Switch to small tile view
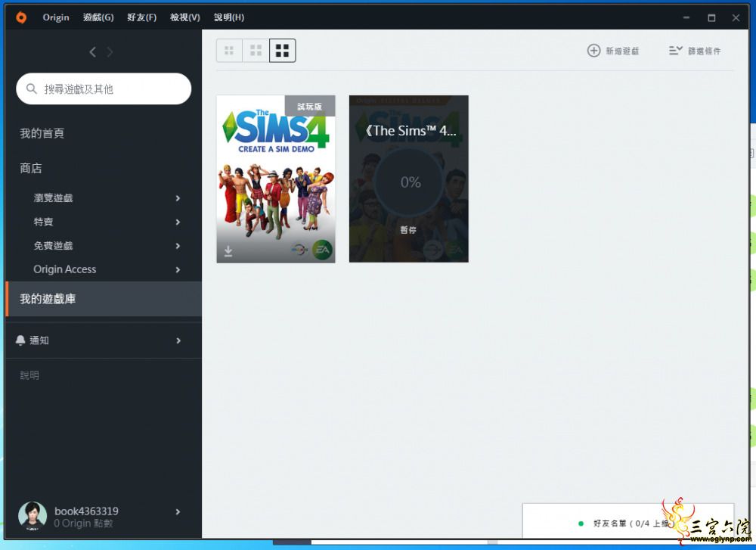The width and height of the screenshot is (756, 550). 230,51
